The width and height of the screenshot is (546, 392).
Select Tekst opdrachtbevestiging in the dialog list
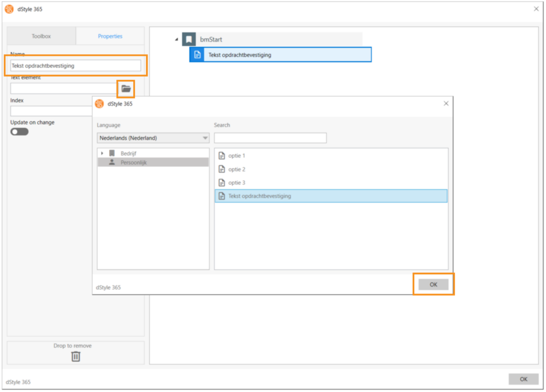[331, 196]
